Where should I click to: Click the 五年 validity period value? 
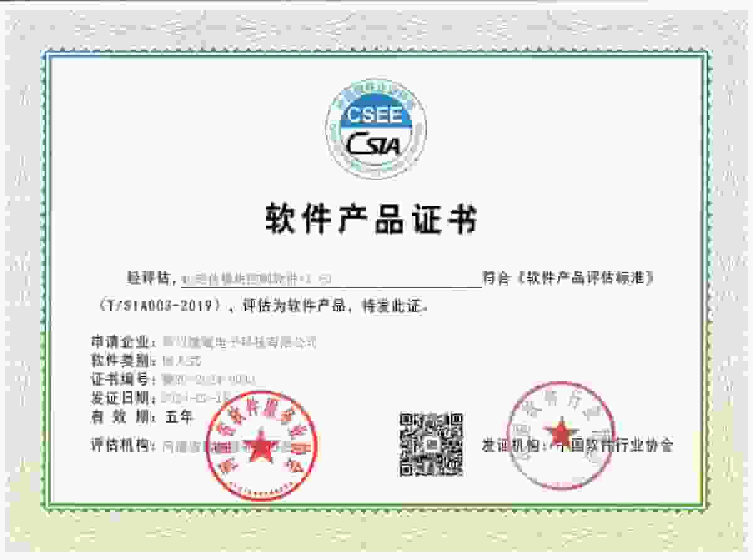tap(178, 416)
